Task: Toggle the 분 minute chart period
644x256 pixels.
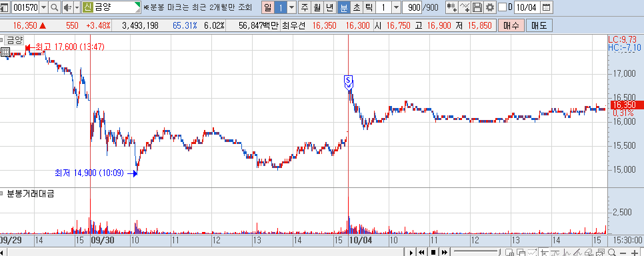Action: (x=344, y=7)
